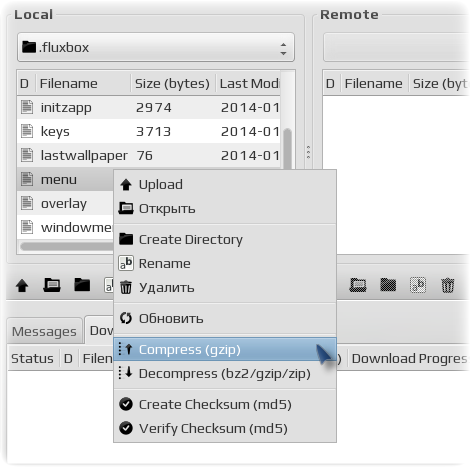Screen dimensions: 470x467
Task: Click the file icon next to windowmenu
Action: [27, 227]
